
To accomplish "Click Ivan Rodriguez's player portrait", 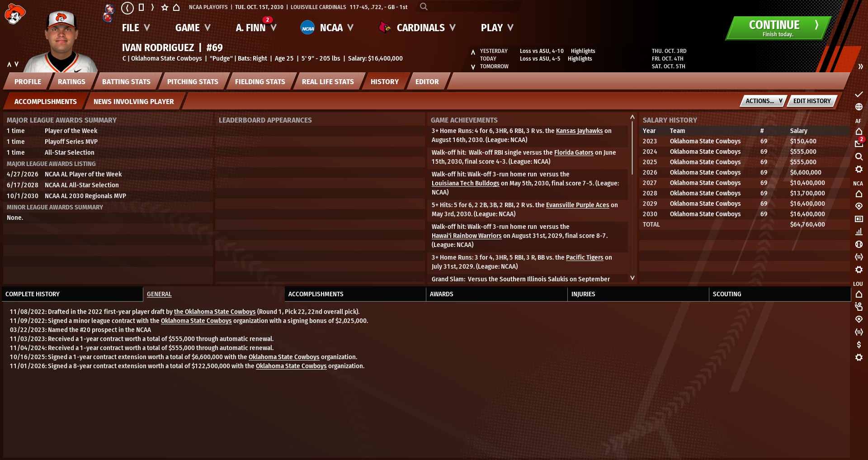I will (x=61, y=42).
